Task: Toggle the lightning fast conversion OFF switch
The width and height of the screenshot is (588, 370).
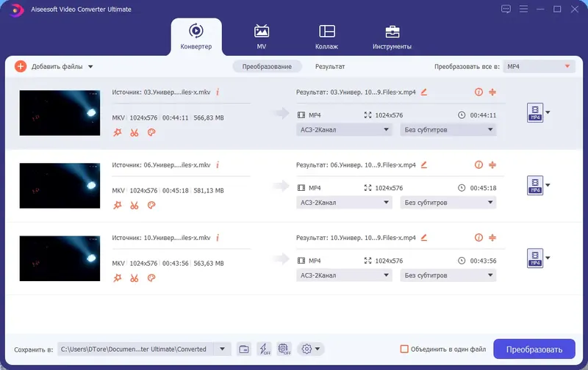Action: pos(265,349)
